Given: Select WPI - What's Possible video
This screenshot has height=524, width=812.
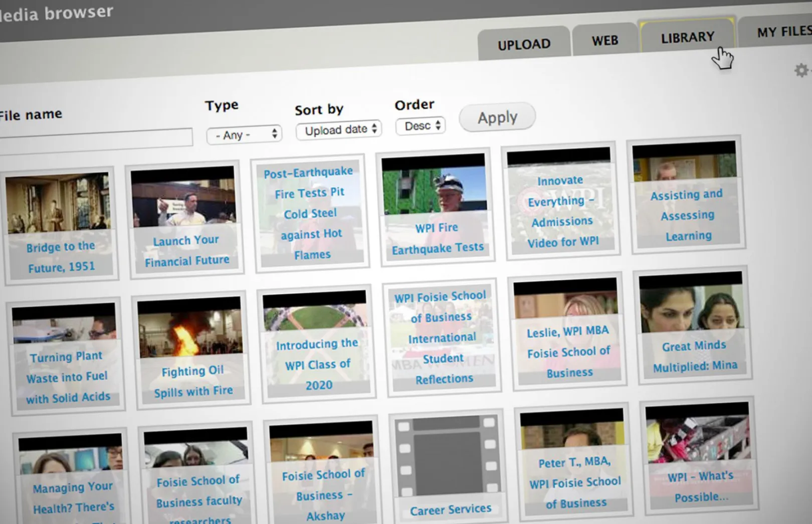Looking at the screenshot, I should pos(699,455).
